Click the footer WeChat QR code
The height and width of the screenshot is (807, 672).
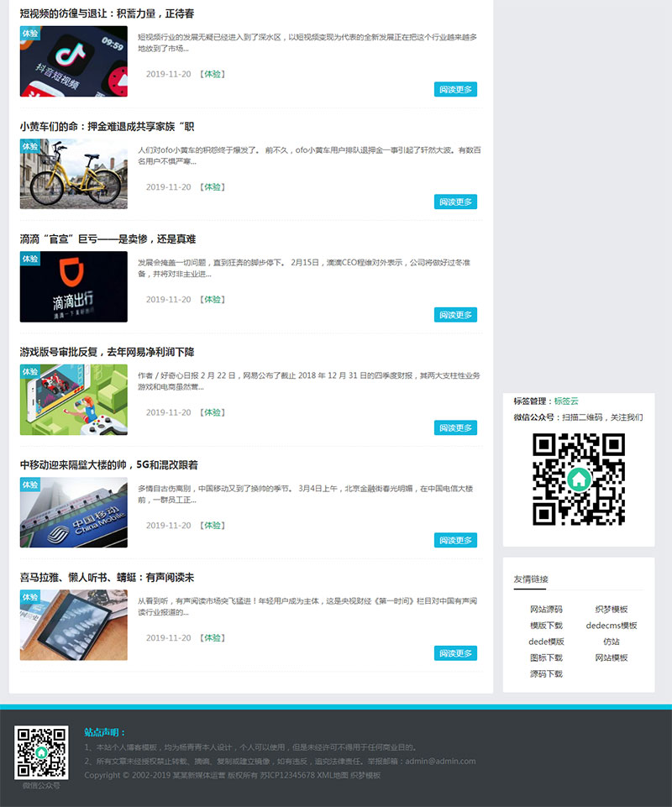pos(41,752)
